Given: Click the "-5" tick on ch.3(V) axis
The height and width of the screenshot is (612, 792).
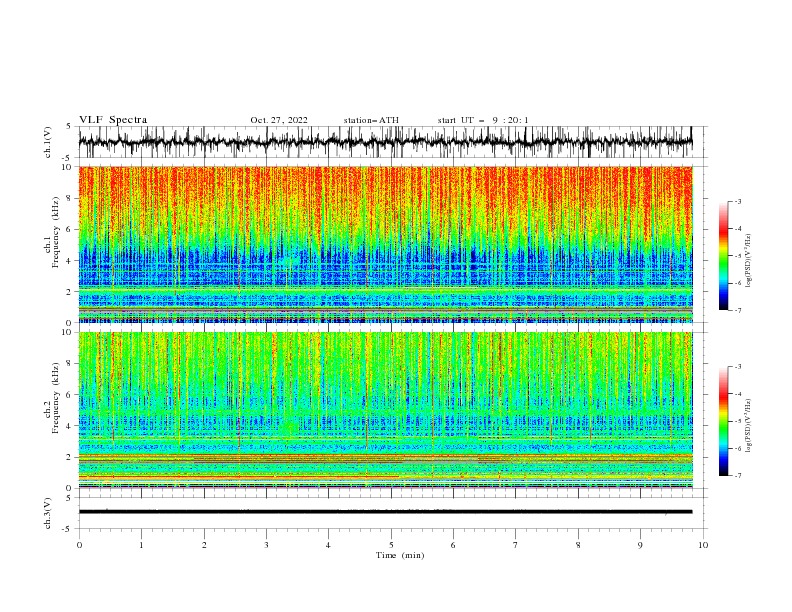Looking at the screenshot, I should [68, 529].
